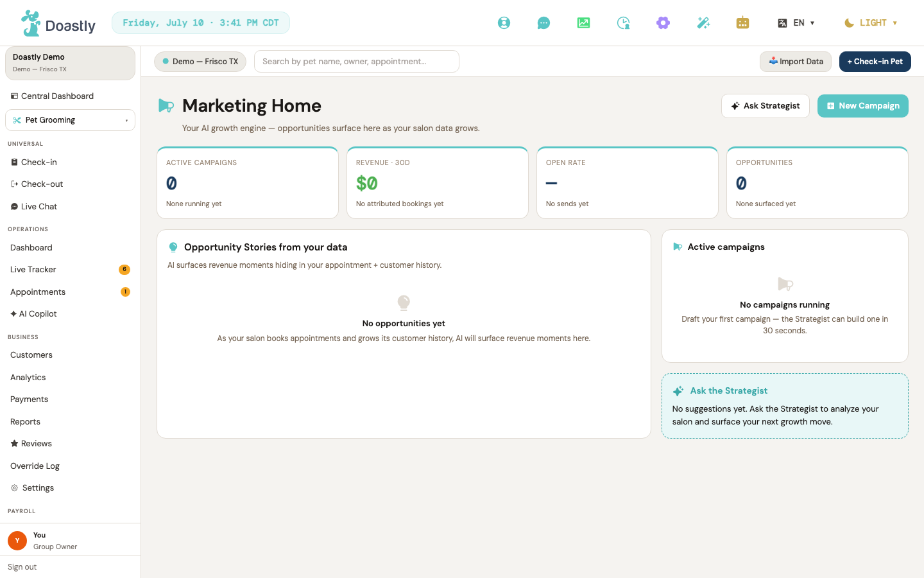Viewport: 924px width, 578px height.
Task: Click the 'No opportunities yet' text
Action: coord(404,324)
